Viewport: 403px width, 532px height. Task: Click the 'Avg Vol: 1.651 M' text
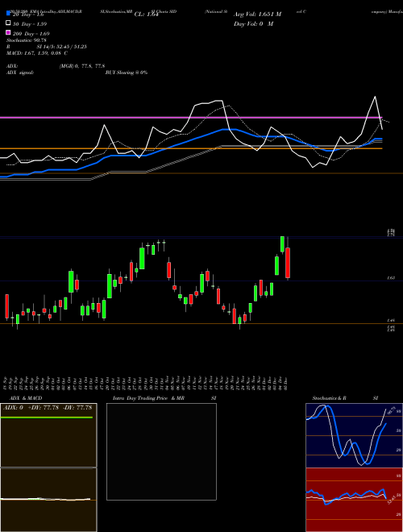pyautogui.click(x=257, y=15)
